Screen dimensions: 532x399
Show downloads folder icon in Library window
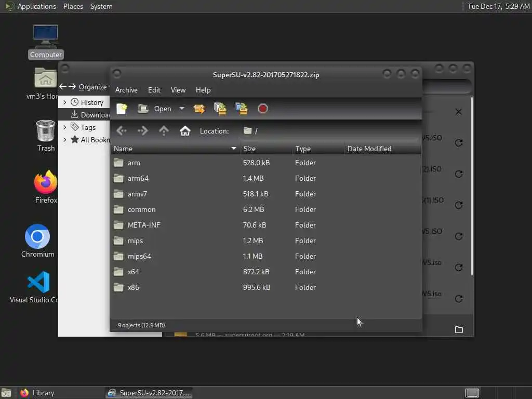pos(459,329)
